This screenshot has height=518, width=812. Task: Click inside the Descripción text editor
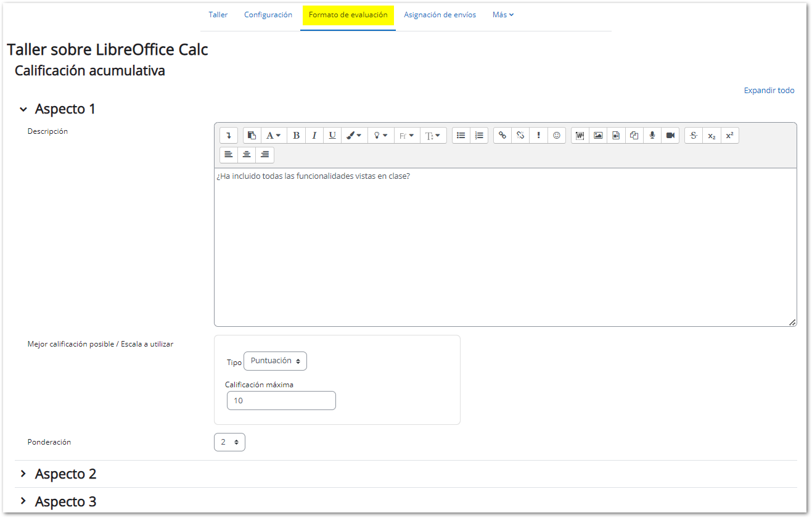(x=505, y=247)
